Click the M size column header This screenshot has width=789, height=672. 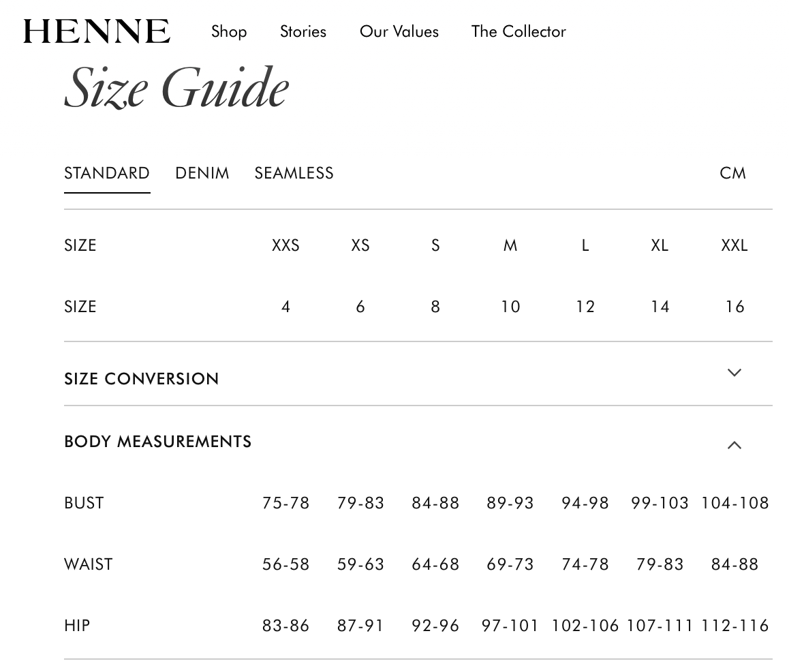point(510,245)
